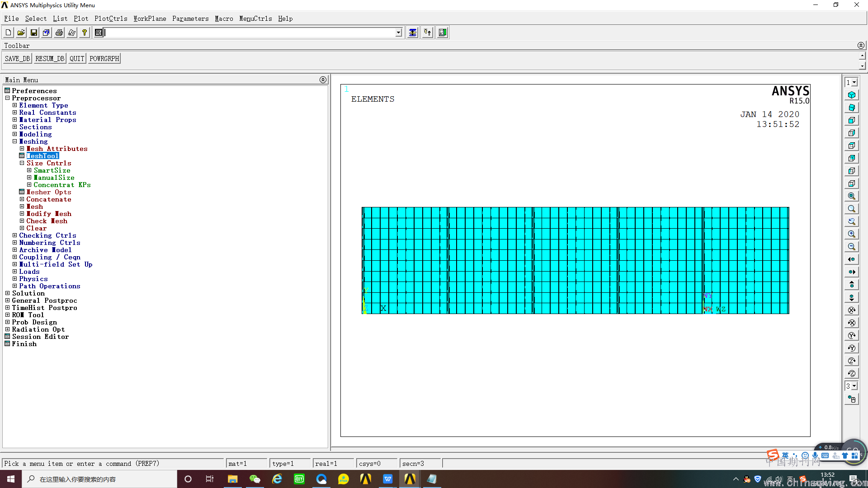Click the POWRGRPH toolbar button
The width and height of the screenshot is (868, 488).
coord(104,59)
